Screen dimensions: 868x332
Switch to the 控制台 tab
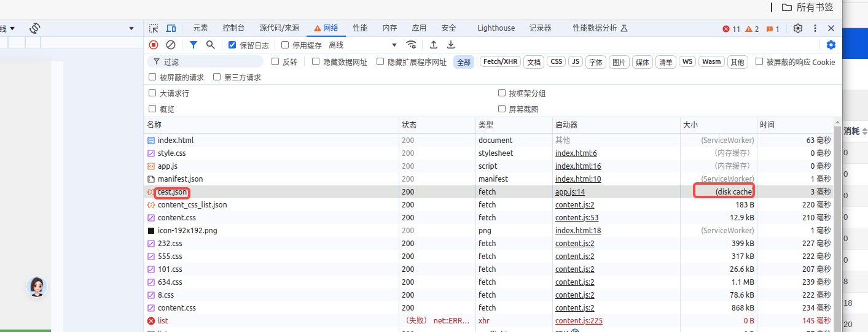pos(233,28)
